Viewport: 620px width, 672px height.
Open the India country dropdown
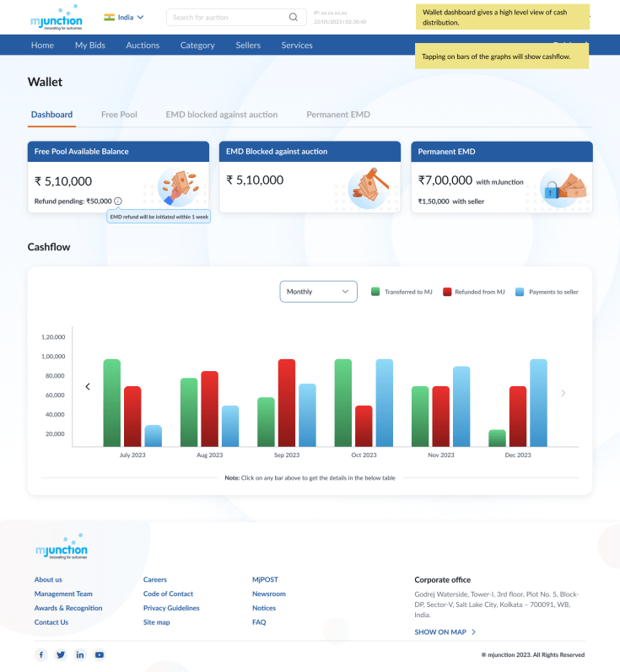point(124,17)
